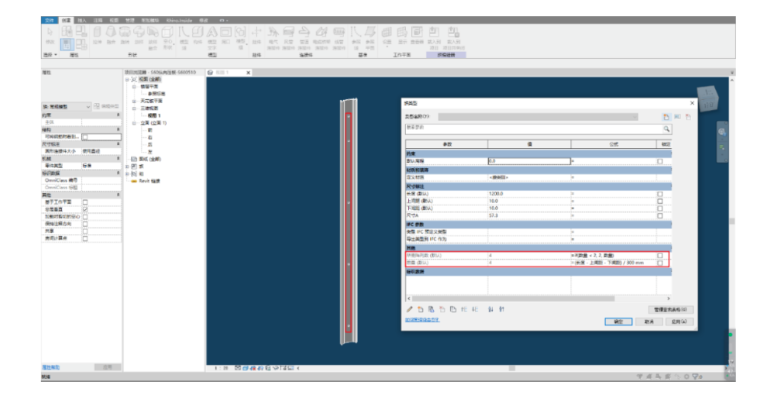Choose the Blend form tool
The image size is (767, 400).
(112, 35)
